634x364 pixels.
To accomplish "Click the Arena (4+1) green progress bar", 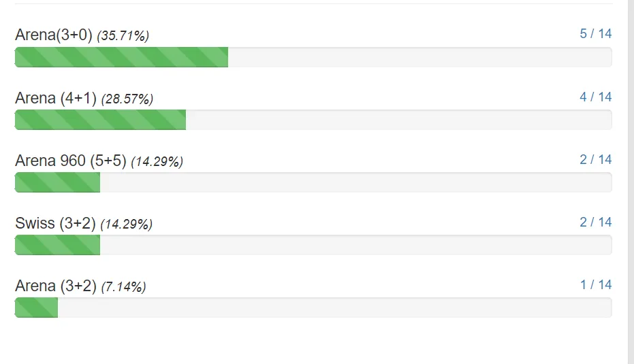I will [100, 120].
